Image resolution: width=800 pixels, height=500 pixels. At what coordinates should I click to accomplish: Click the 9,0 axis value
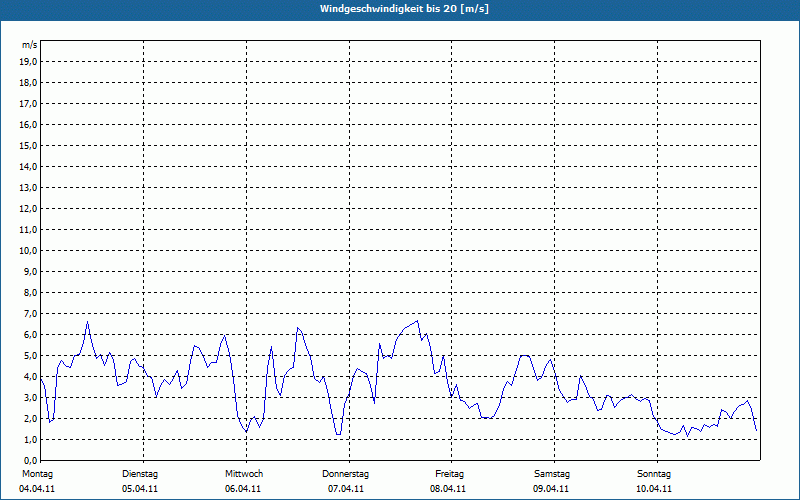pos(31,271)
